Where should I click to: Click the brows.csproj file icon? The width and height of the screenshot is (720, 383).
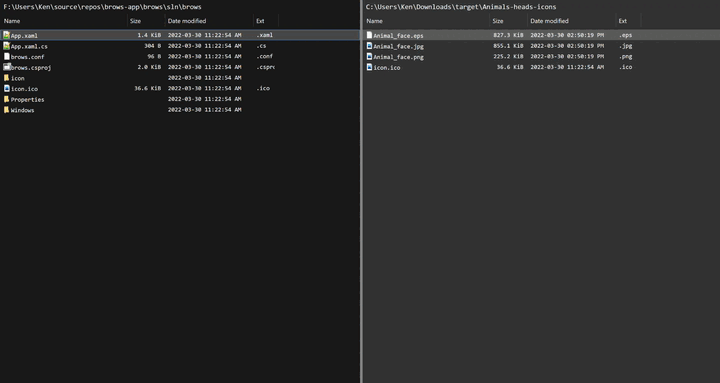point(6,67)
